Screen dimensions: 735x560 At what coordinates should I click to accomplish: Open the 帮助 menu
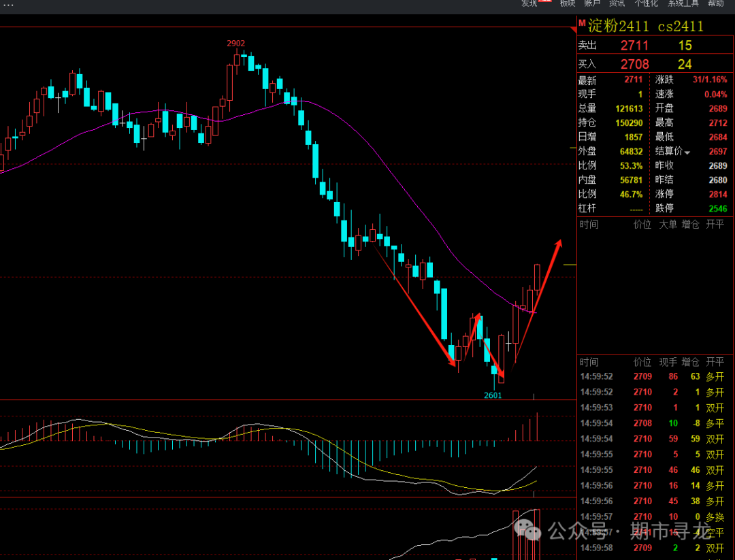tap(715, 3)
